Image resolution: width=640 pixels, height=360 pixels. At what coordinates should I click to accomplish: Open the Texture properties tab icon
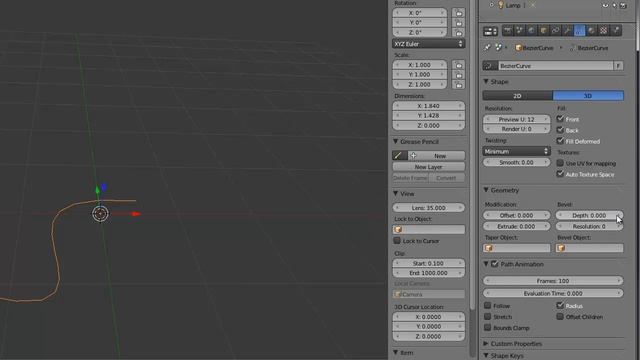(x=603, y=31)
